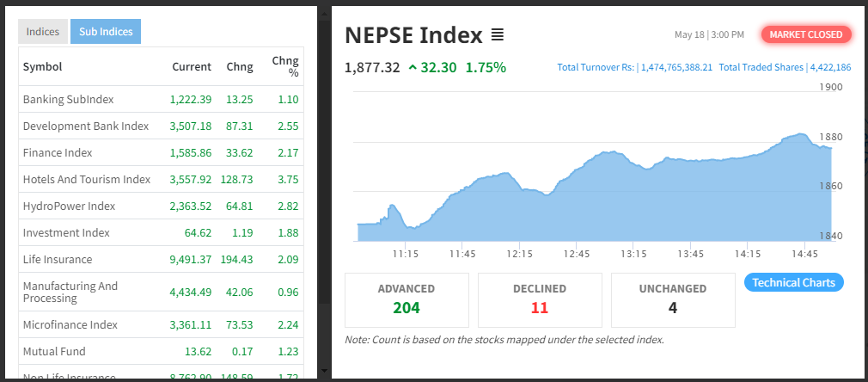Open the Development Bank Index entry

tap(86, 126)
